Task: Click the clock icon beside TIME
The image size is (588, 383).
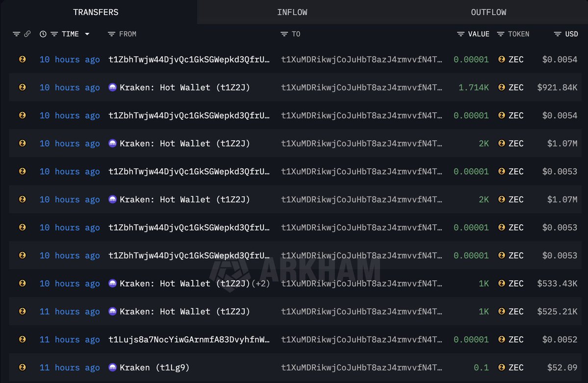Action: click(43, 34)
